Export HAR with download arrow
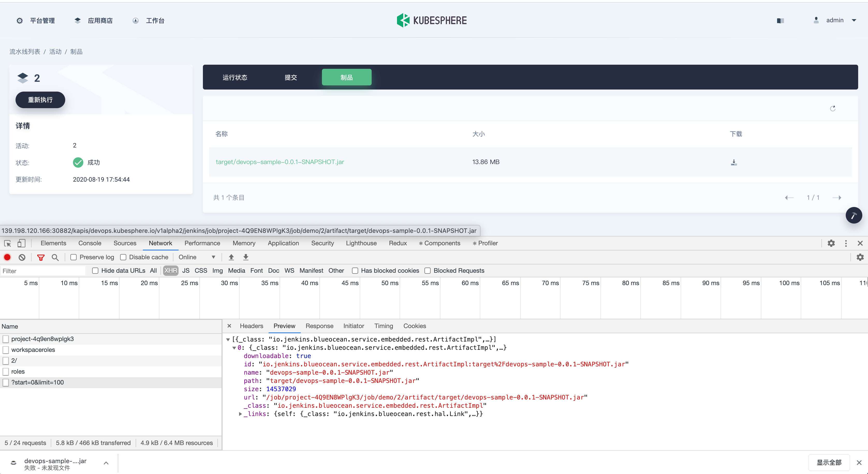This screenshot has width=868, height=474. 246,257
